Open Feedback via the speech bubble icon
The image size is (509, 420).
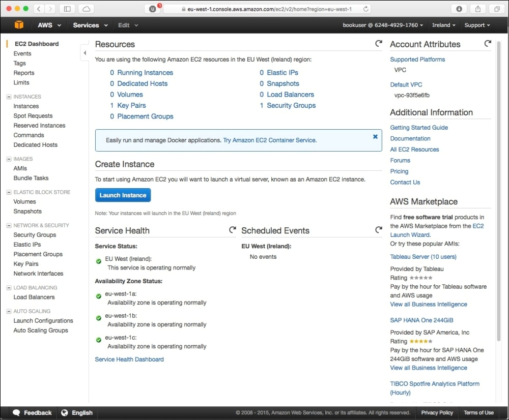[x=16, y=412]
